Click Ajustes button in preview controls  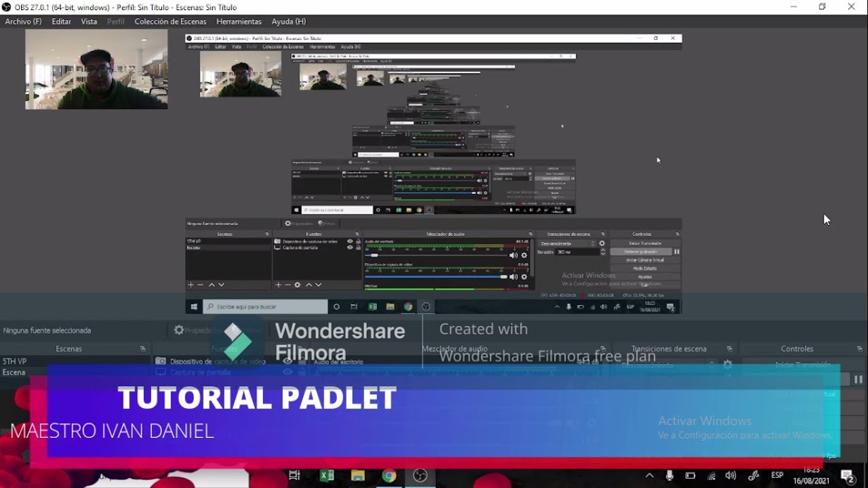[645, 277]
